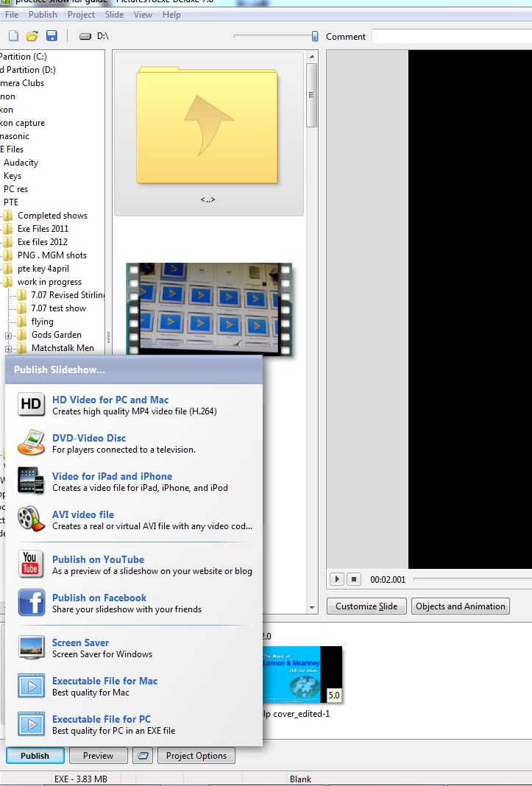Click the New project icon in toolbar
The width and height of the screenshot is (532, 786).
(x=13, y=36)
